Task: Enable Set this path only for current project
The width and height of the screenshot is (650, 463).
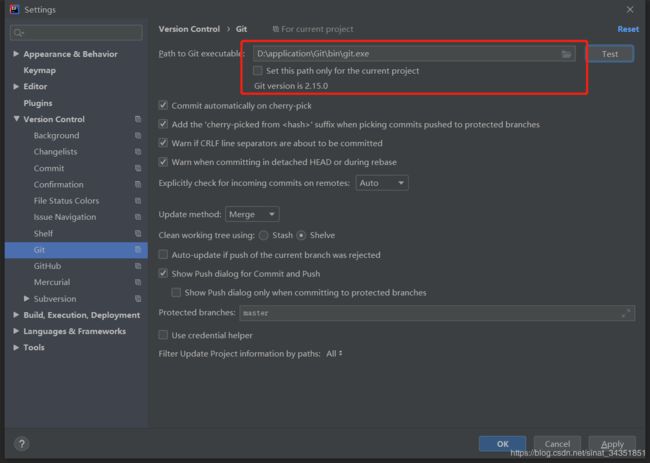Action: (257, 71)
